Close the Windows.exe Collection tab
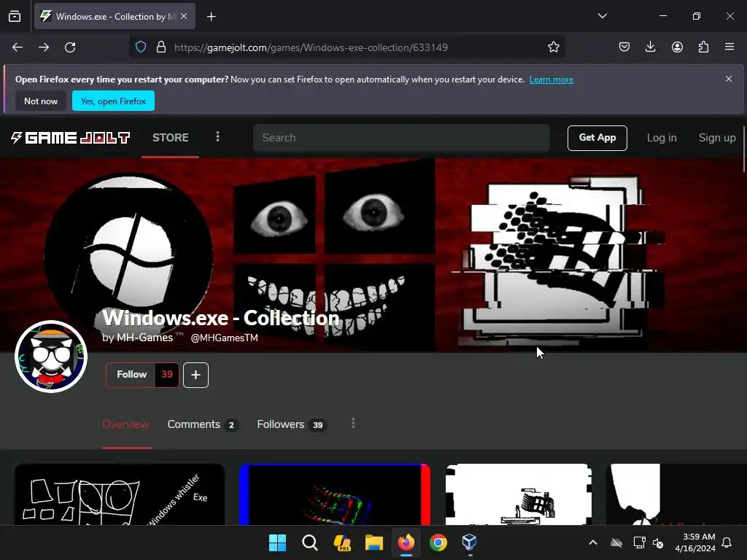 (184, 16)
